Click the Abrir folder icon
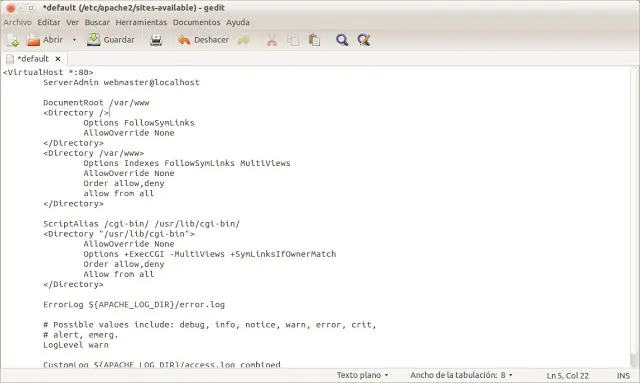Viewport: 640px width, 383px height. pos(33,40)
